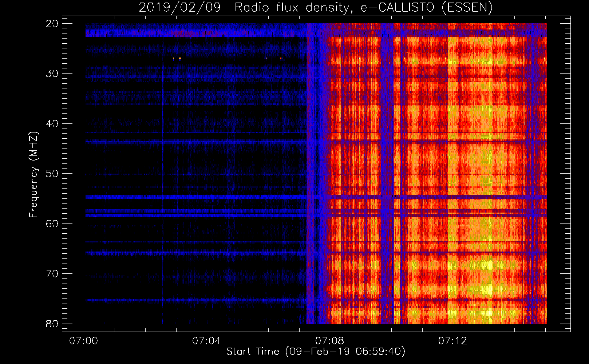Viewport: 589px width, 364px height.
Task: Click the '07:08' time tick label
Action: (x=329, y=341)
